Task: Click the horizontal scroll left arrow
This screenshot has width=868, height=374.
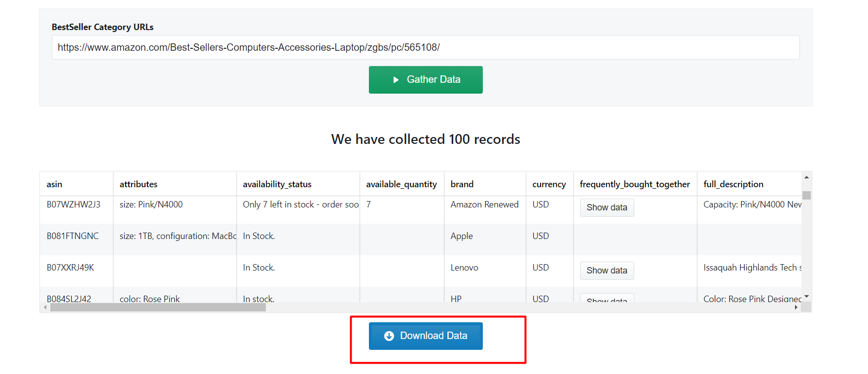Action: (45, 307)
